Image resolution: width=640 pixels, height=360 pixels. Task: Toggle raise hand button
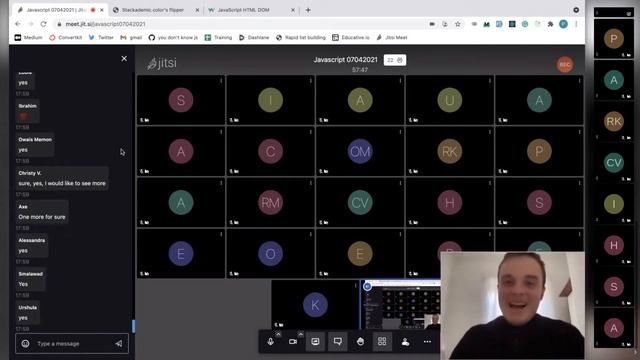(x=360, y=342)
